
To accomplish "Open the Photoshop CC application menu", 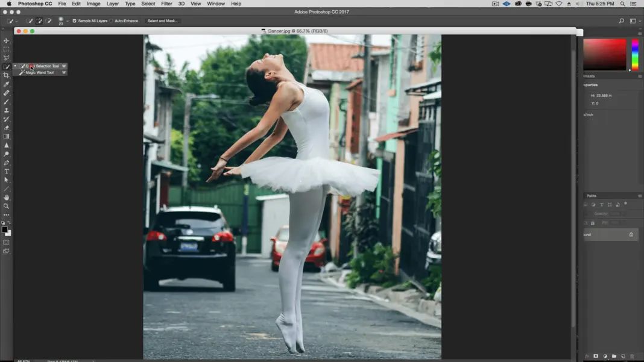I will pyautogui.click(x=35, y=4).
